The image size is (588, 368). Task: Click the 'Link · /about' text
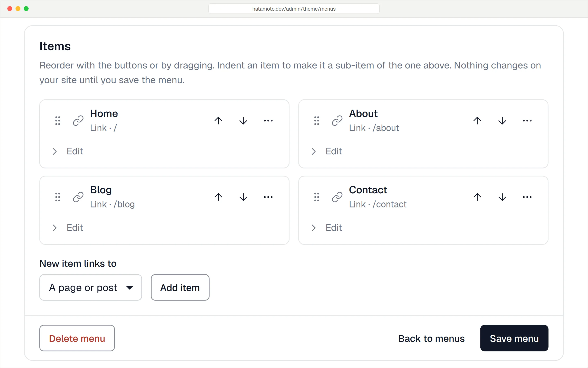(x=374, y=128)
